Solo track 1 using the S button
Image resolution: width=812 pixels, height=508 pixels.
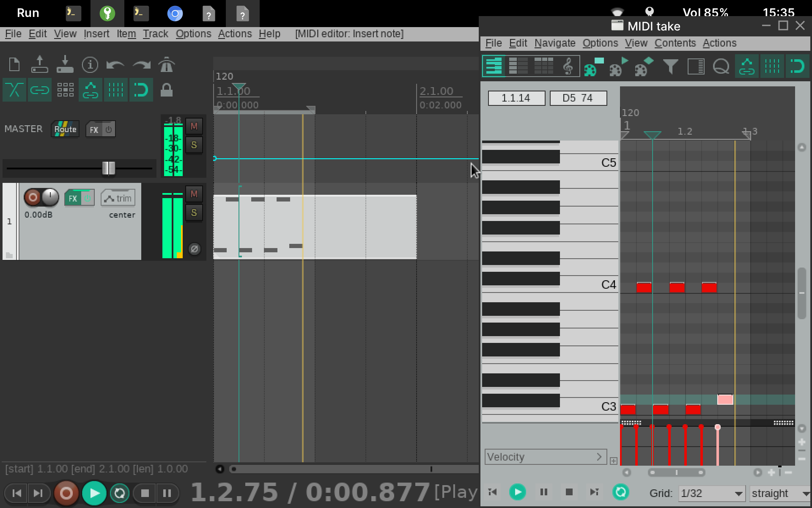coord(195,213)
